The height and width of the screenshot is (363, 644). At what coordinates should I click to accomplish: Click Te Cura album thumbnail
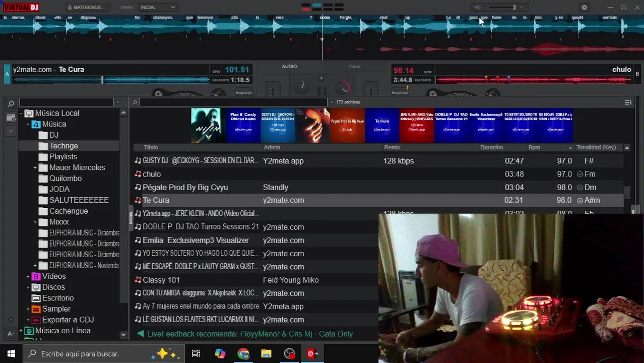(x=382, y=126)
